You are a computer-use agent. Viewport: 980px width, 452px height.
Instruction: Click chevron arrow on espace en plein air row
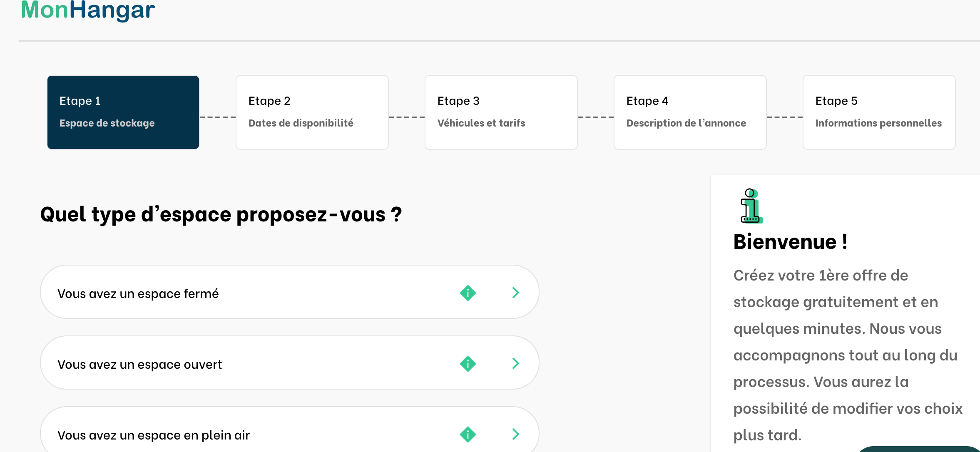(x=515, y=434)
